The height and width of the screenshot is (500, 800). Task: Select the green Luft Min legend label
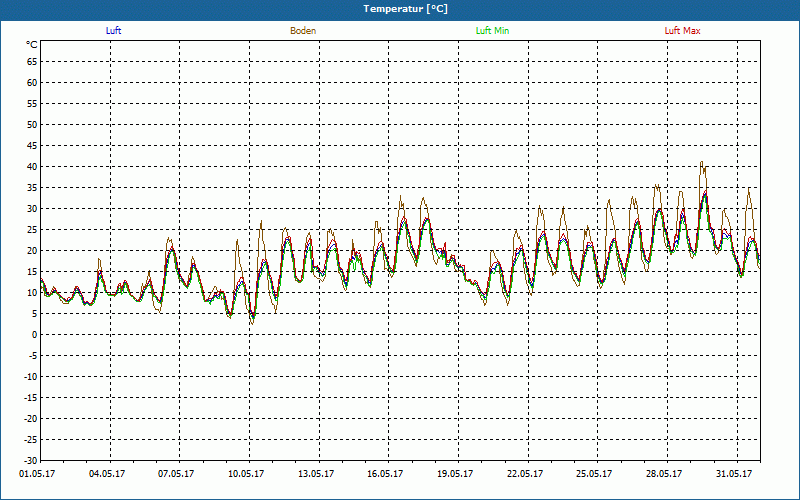tap(492, 31)
